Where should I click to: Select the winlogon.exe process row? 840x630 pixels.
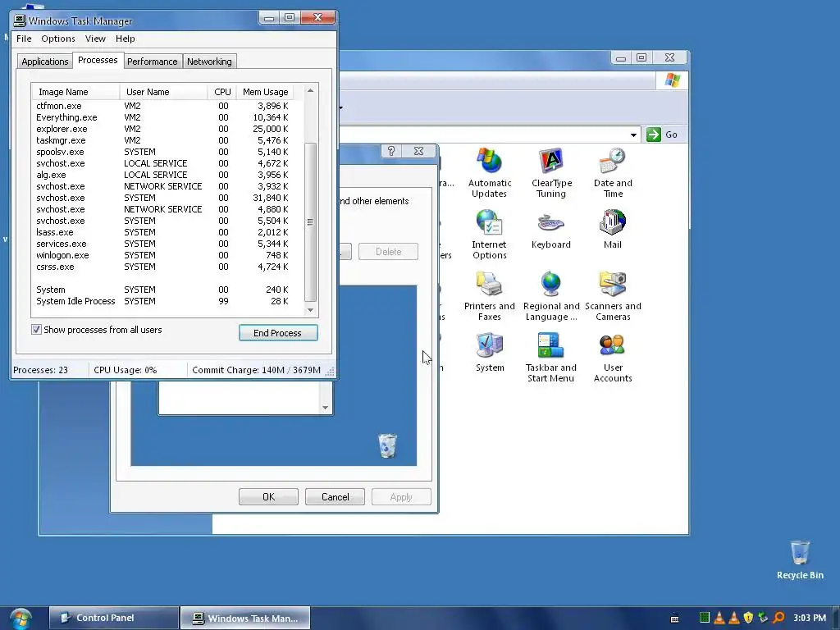coord(162,256)
